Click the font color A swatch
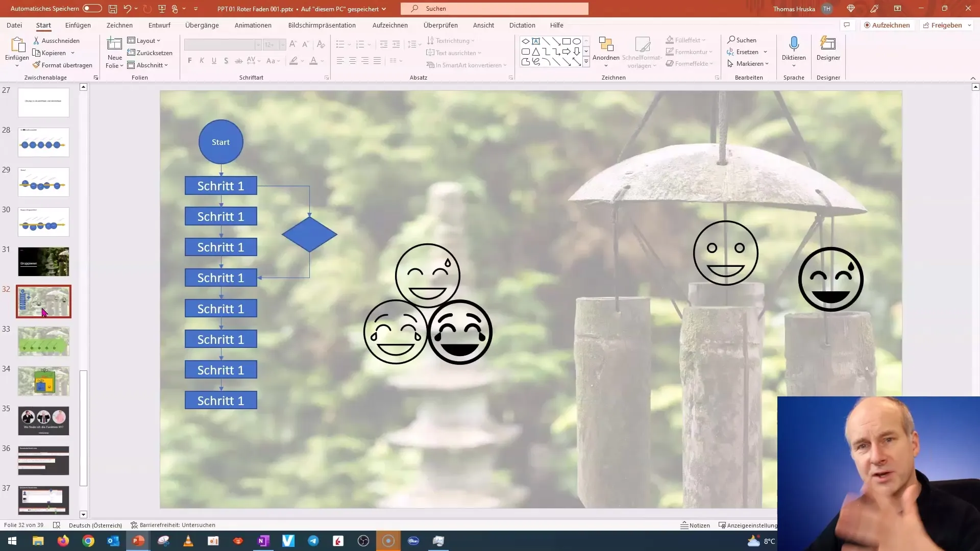Image resolution: width=980 pixels, height=551 pixels. 313,61
